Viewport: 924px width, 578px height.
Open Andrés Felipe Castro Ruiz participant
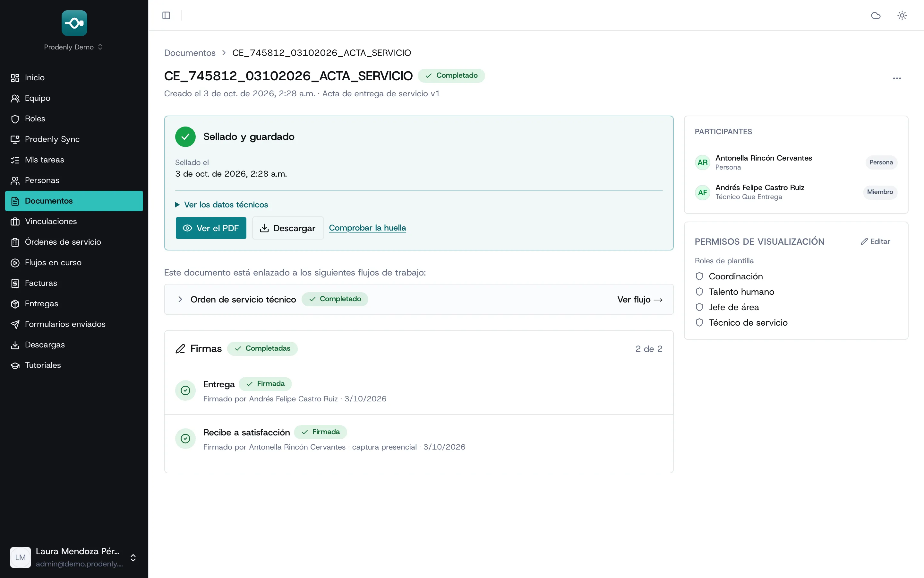point(796,192)
